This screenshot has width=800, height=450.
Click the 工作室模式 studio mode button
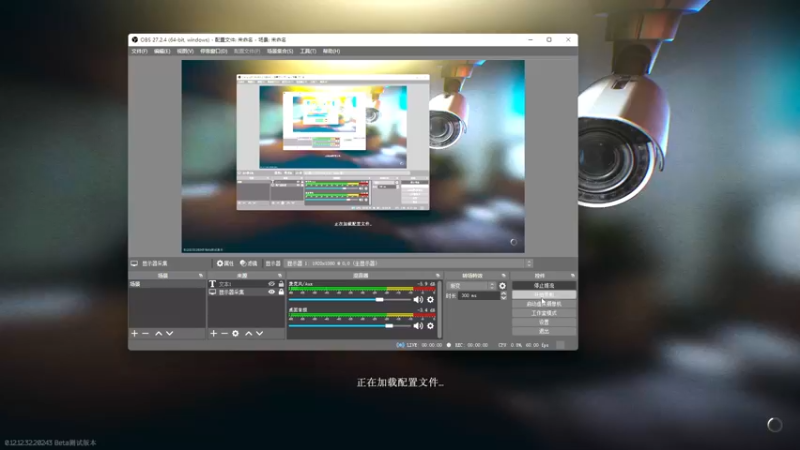[544, 313]
